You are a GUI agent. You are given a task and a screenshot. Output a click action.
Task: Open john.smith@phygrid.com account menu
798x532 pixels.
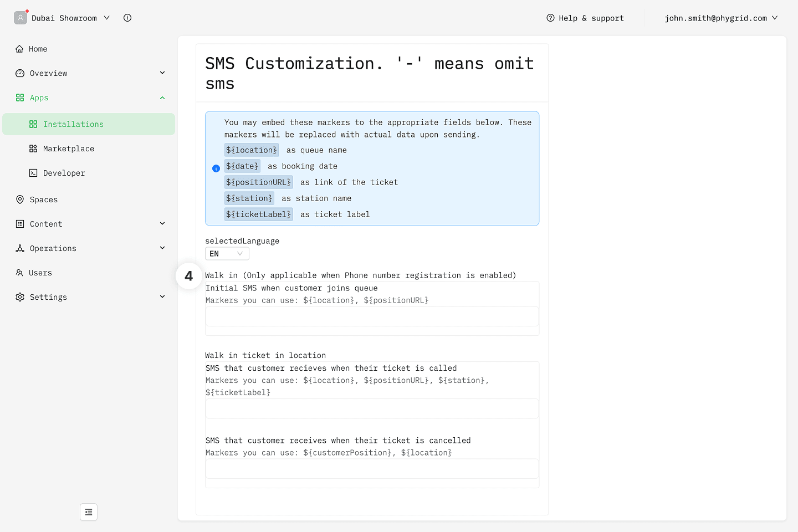click(720, 18)
